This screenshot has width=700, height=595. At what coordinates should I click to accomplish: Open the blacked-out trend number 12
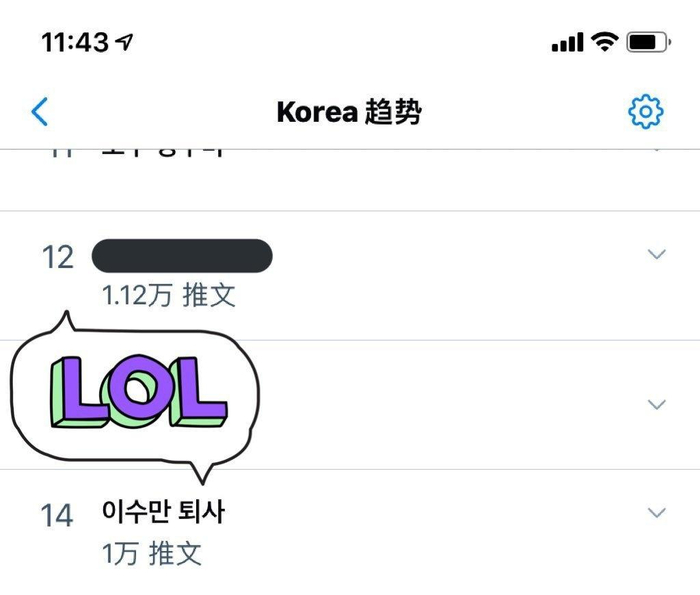(182, 256)
